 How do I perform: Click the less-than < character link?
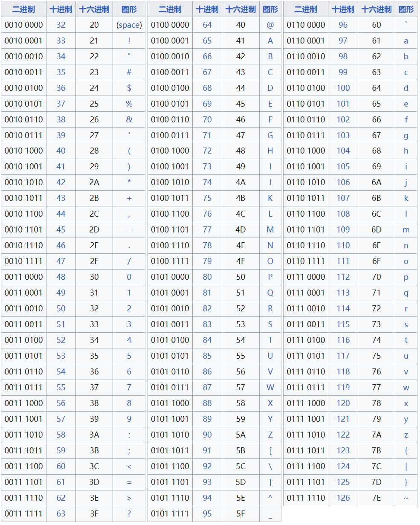[x=129, y=466]
